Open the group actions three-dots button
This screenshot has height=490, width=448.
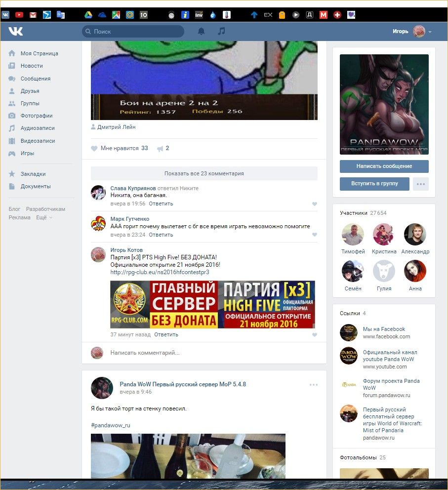420,184
